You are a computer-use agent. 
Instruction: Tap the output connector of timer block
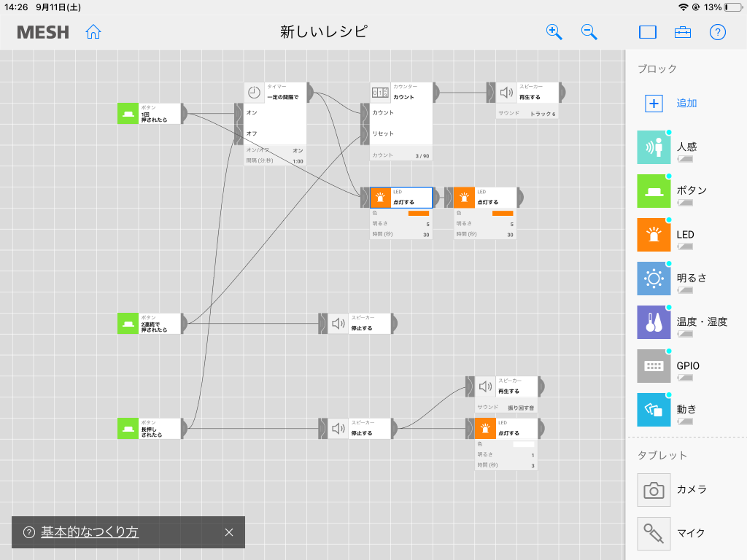(311, 93)
